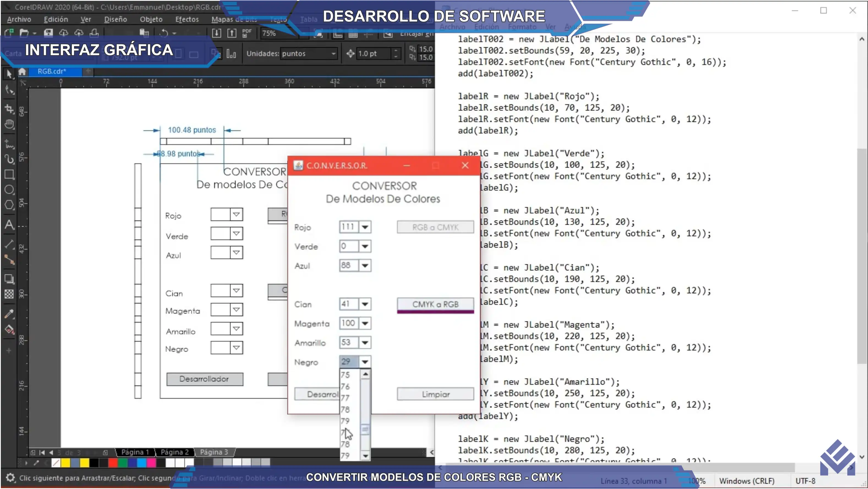The width and height of the screenshot is (868, 489).
Task: Click the Limpiar button
Action: click(435, 394)
